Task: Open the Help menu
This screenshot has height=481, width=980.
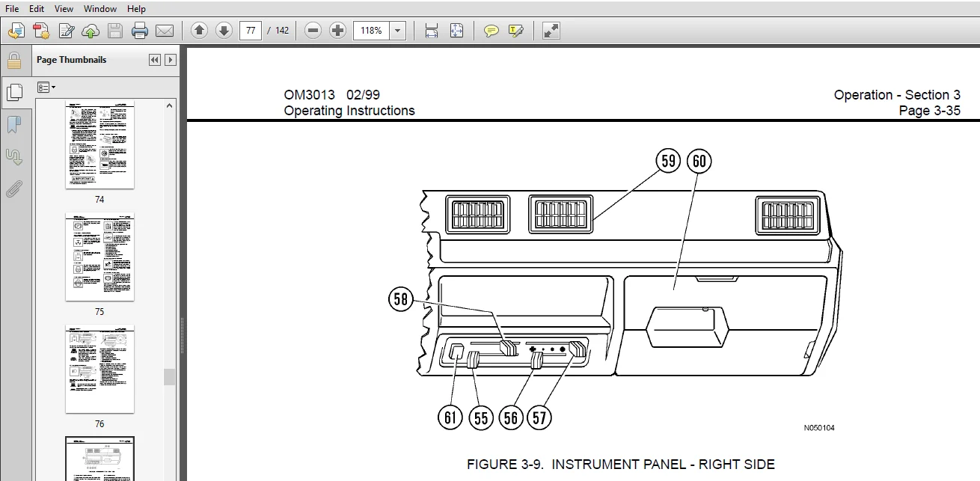Action: pos(136,9)
